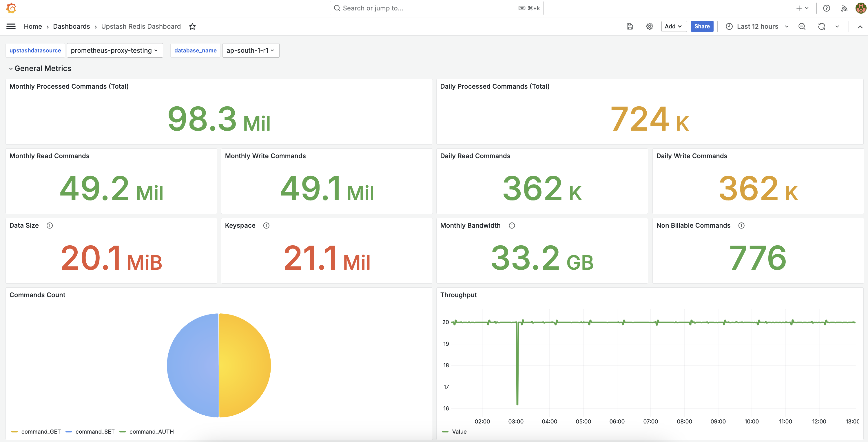Click the Share button
The width and height of the screenshot is (868, 442).
tap(702, 26)
